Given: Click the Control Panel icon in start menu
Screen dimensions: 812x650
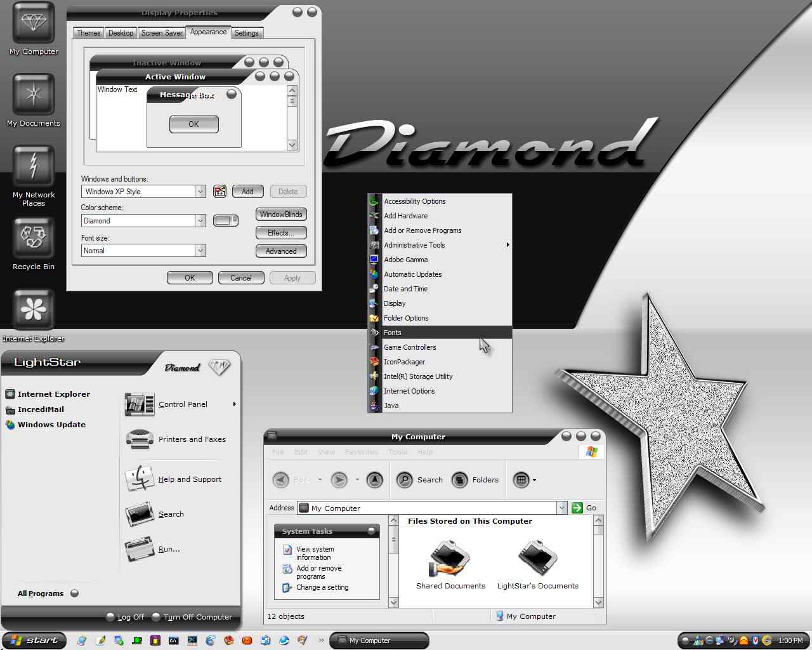Looking at the screenshot, I should (140, 404).
